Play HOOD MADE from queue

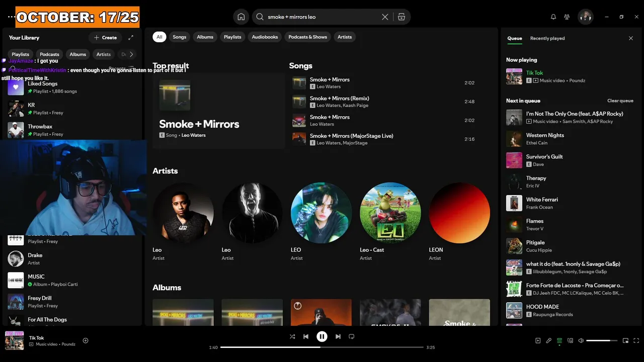(571, 310)
